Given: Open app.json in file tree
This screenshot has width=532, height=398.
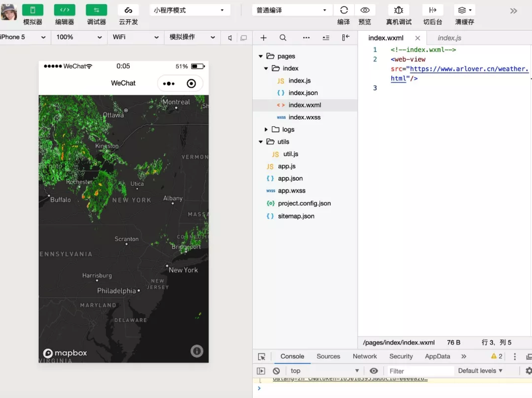Looking at the screenshot, I should (290, 178).
